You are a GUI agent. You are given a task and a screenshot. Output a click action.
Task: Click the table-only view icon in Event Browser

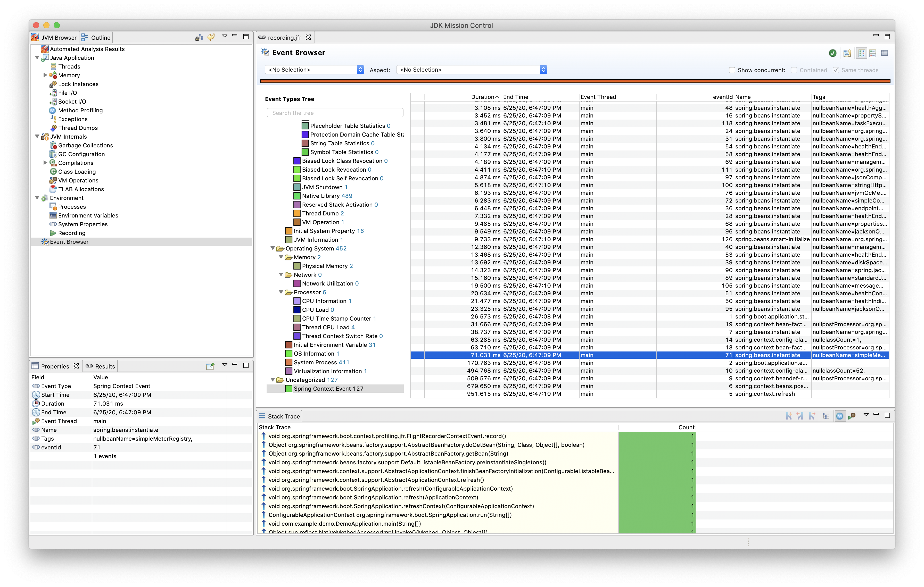pos(885,53)
